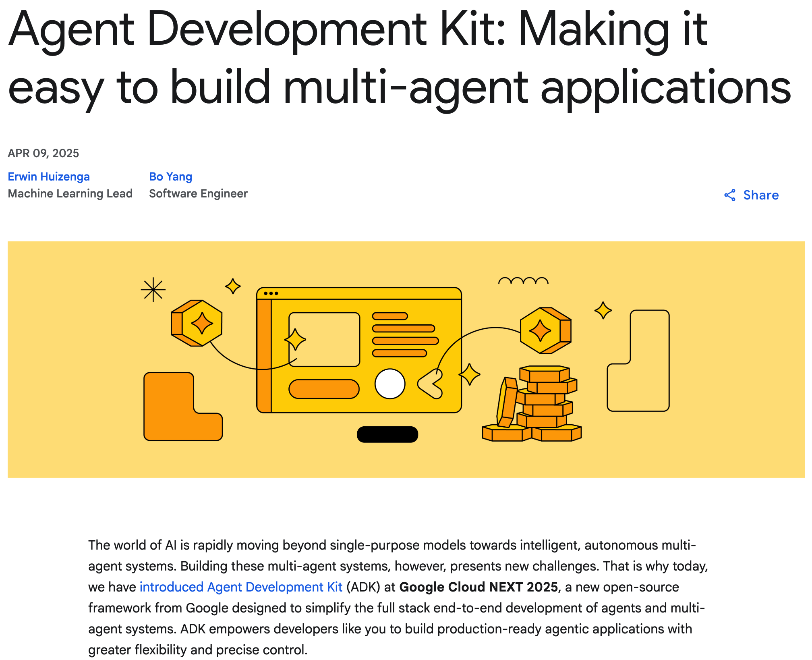Follow the 'introduced Agent Development Kit' hyperlink
The width and height of the screenshot is (812, 660).
241,587
